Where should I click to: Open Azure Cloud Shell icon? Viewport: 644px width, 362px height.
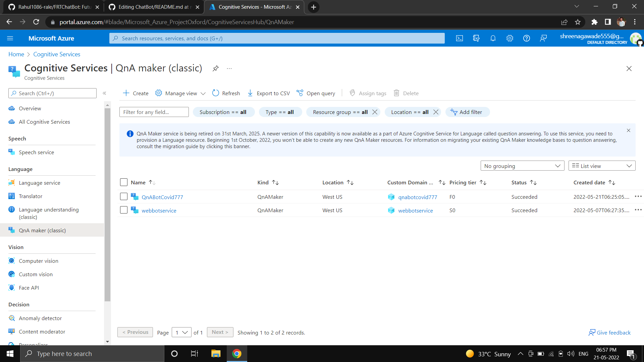460,38
